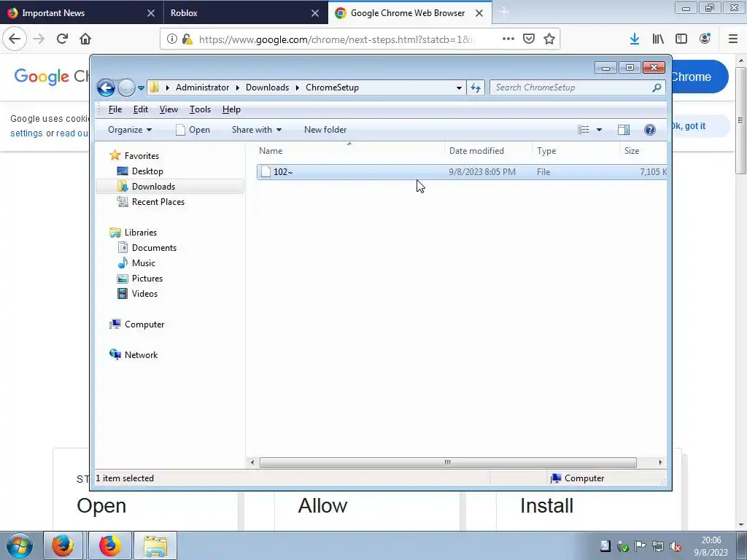
Task: Switch to the Important News tab
Action: click(x=81, y=13)
